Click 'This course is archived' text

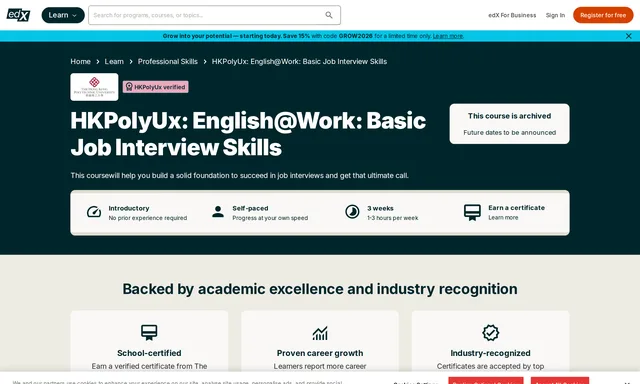pyautogui.click(x=509, y=116)
